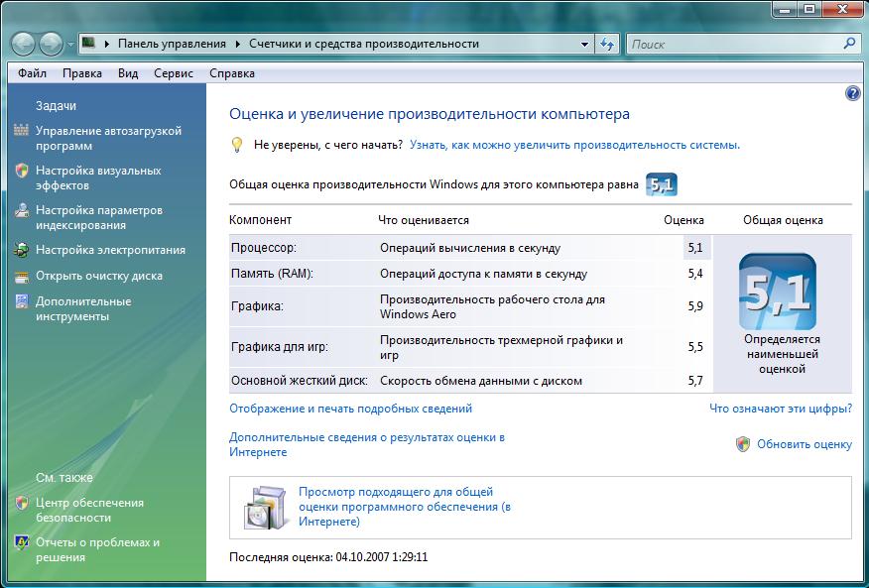Click the software box icon at bottom

click(265, 507)
